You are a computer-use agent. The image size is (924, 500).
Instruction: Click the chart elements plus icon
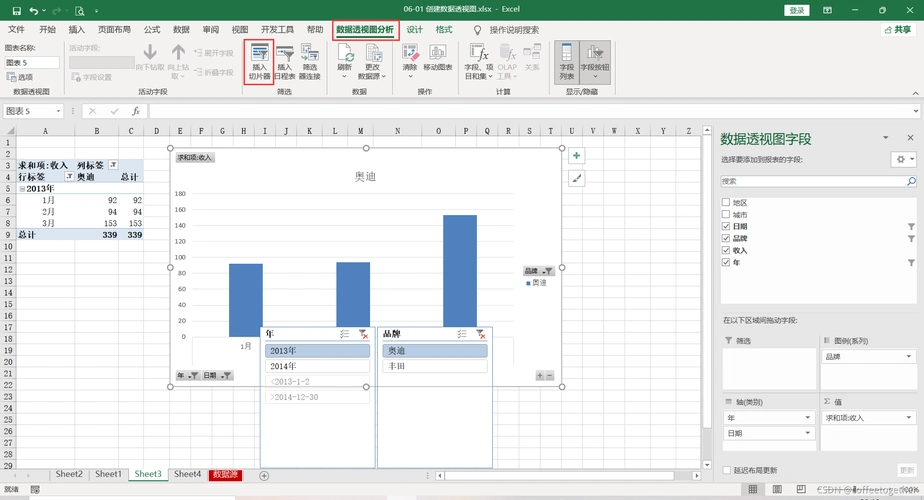577,155
